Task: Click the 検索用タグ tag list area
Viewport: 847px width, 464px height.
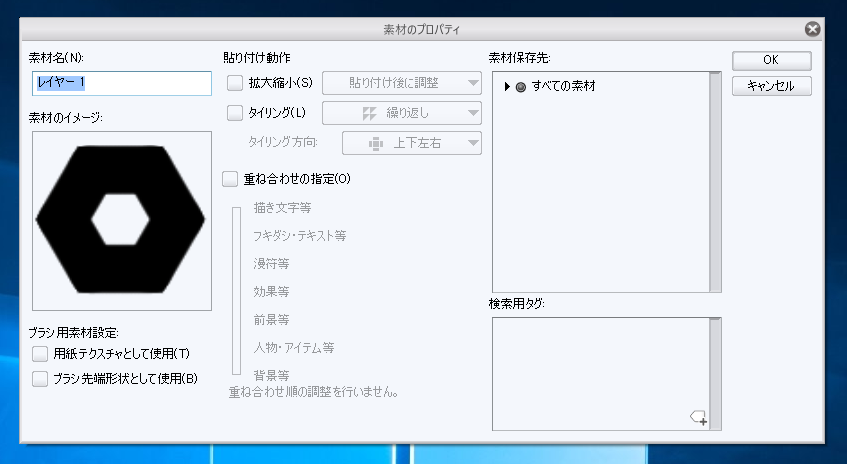Action: point(601,374)
